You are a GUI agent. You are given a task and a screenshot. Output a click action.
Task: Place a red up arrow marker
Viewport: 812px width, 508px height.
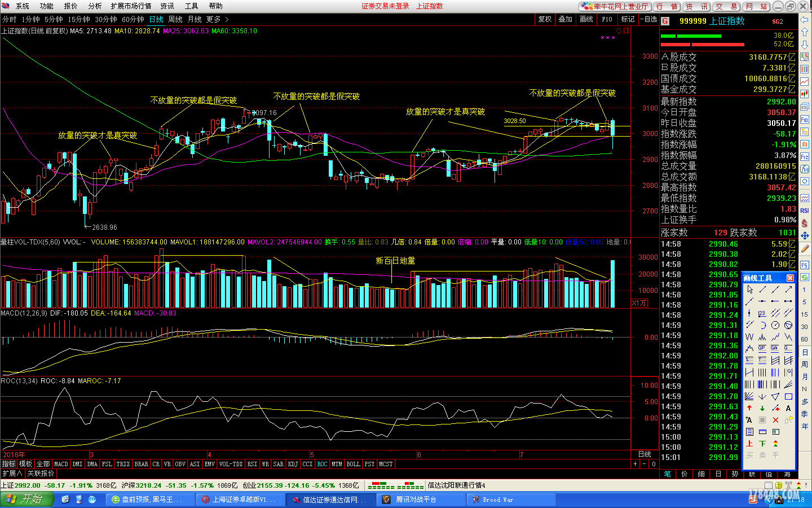tap(749, 408)
